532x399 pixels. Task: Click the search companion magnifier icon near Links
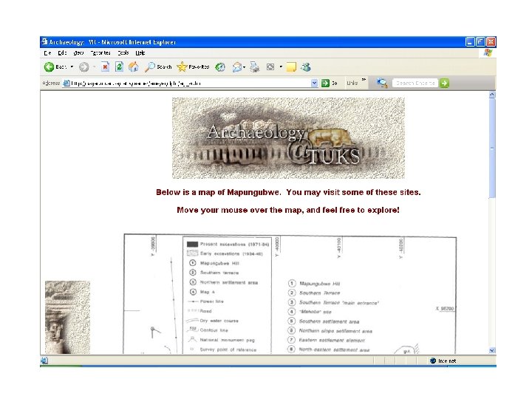[382, 83]
